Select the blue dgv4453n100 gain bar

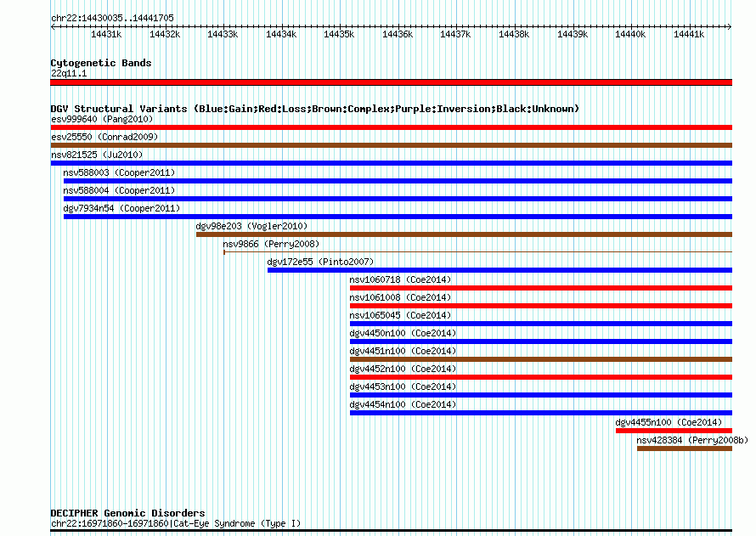point(541,395)
